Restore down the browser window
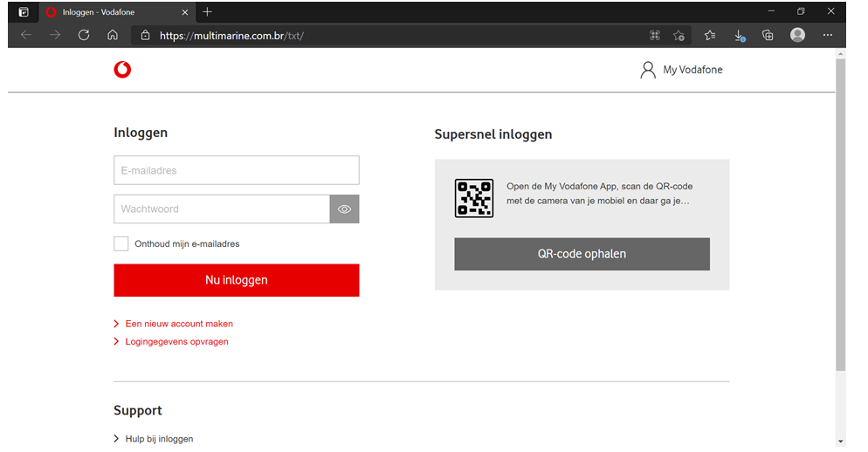This screenshot has width=868, height=452. tap(801, 11)
